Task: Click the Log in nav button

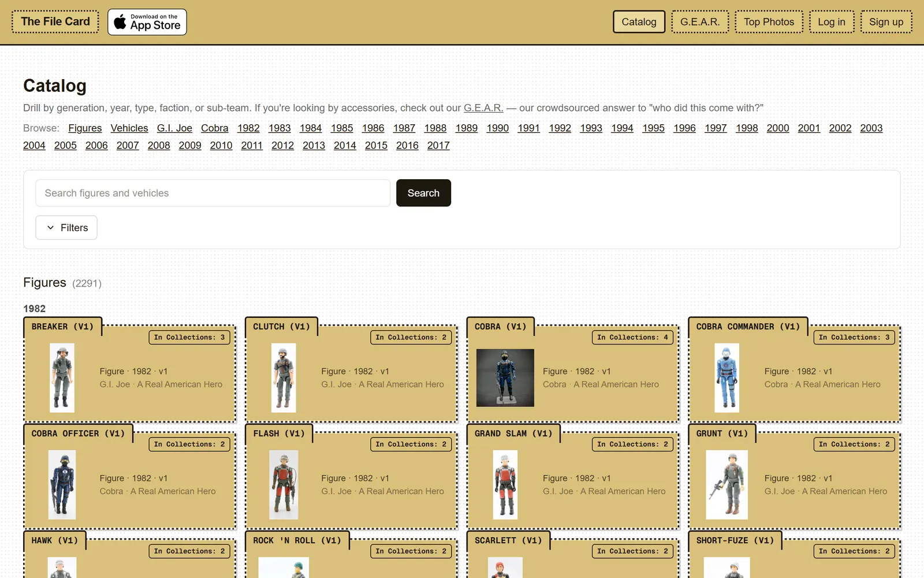Action: coord(832,22)
